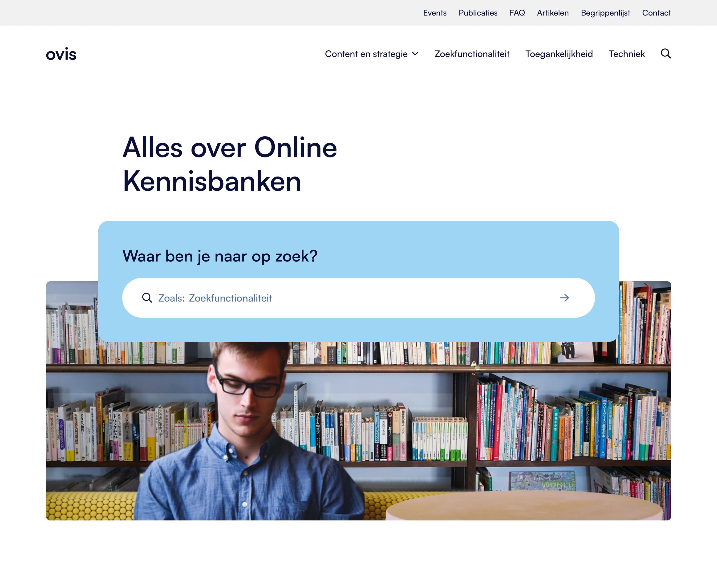
Task: Expand the Content en strategie chevron
Action: [x=415, y=54]
